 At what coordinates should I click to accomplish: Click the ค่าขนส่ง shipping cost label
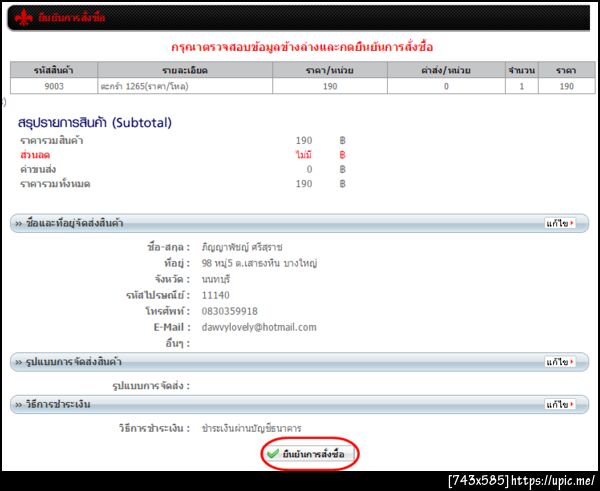pyautogui.click(x=38, y=170)
